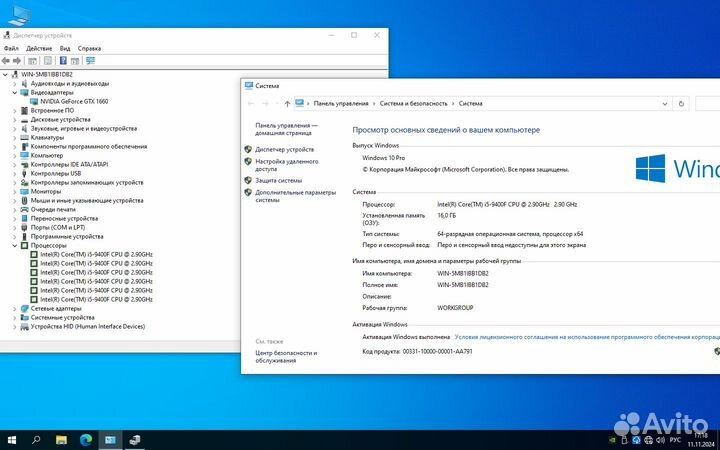Open Диспетчер устройств link in Система sidebar
Image resolution: width=720 pixels, height=450 pixels.
(285, 150)
